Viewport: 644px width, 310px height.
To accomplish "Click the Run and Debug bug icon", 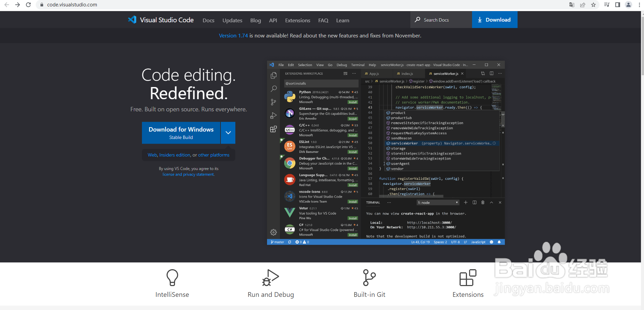I will pos(271,278).
